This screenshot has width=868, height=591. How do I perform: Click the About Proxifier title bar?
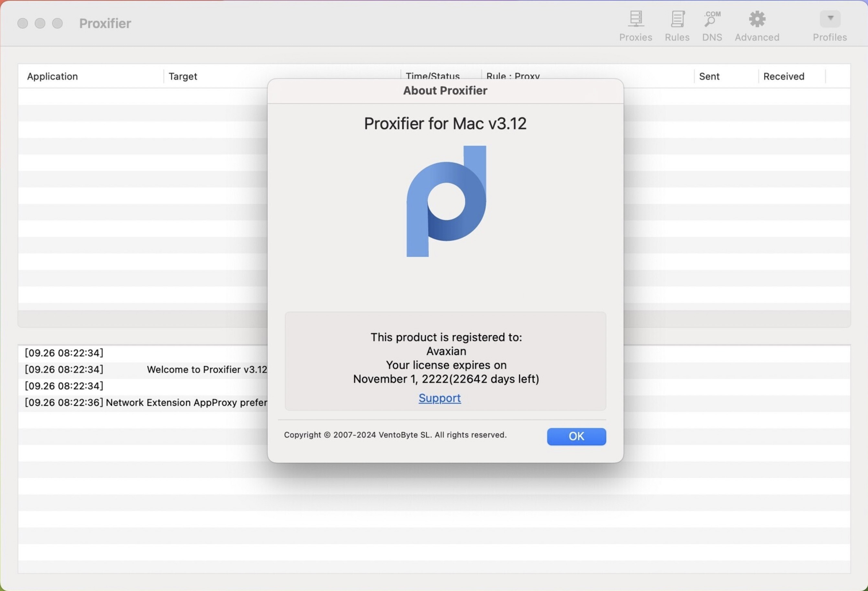[x=445, y=90]
